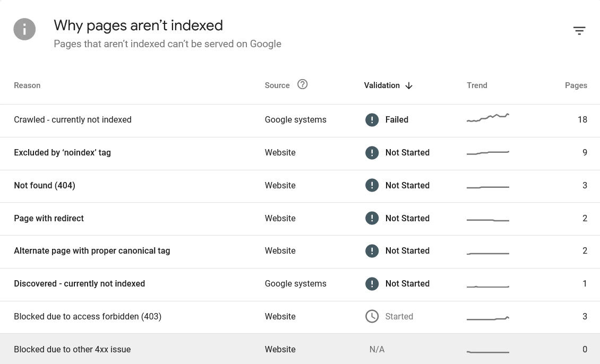
Task: Click the trend sparkline for the 403 row
Action: click(x=488, y=318)
